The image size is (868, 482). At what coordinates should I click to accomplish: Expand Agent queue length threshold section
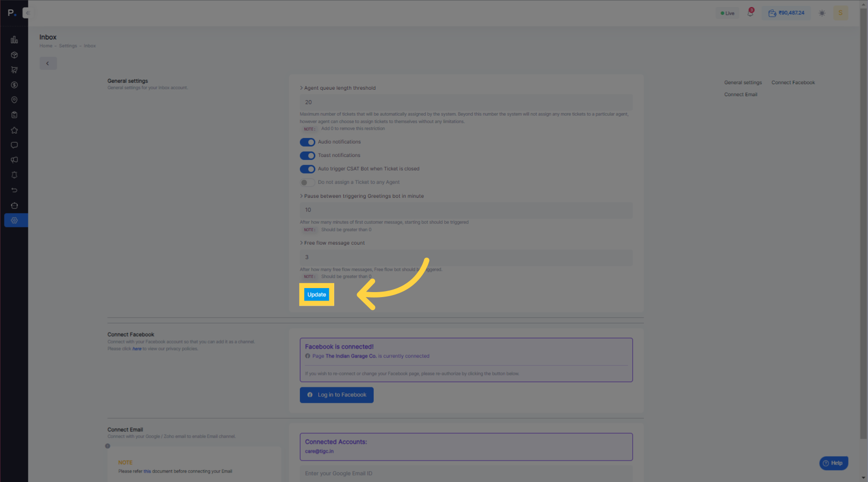338,88
